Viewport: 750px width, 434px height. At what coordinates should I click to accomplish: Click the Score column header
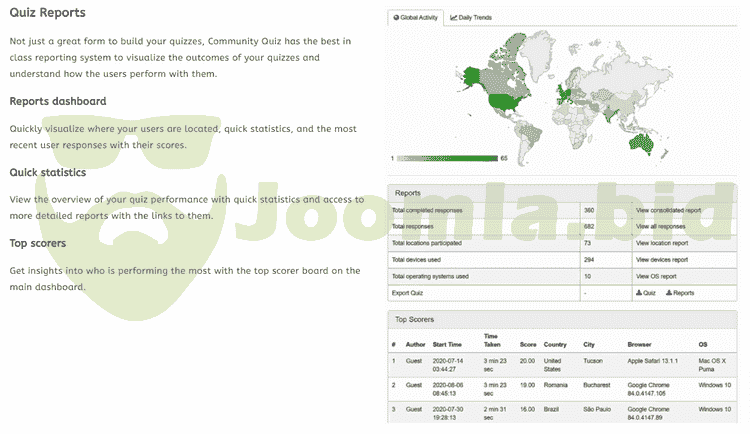click(x=528, y=345)
